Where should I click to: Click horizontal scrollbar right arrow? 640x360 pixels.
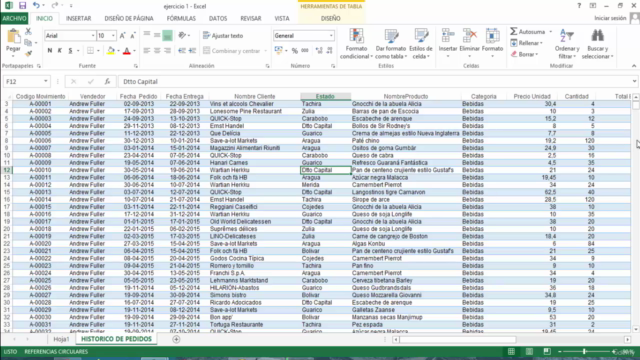(627, 339)
